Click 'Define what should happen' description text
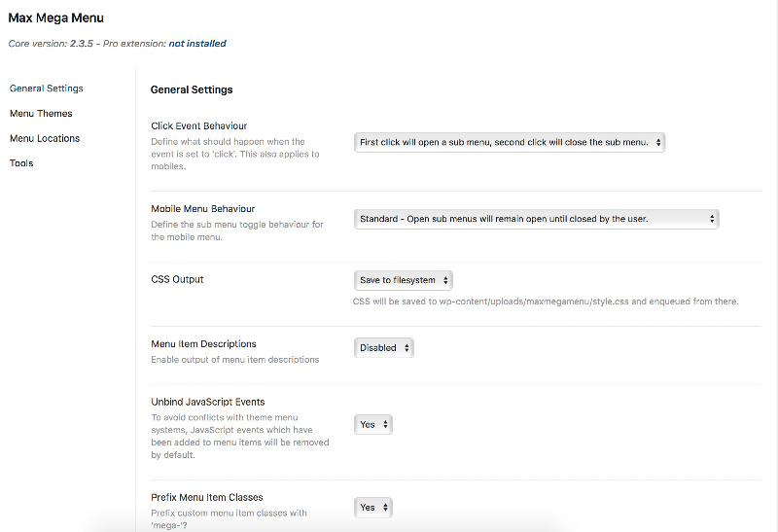 [235, 154]
